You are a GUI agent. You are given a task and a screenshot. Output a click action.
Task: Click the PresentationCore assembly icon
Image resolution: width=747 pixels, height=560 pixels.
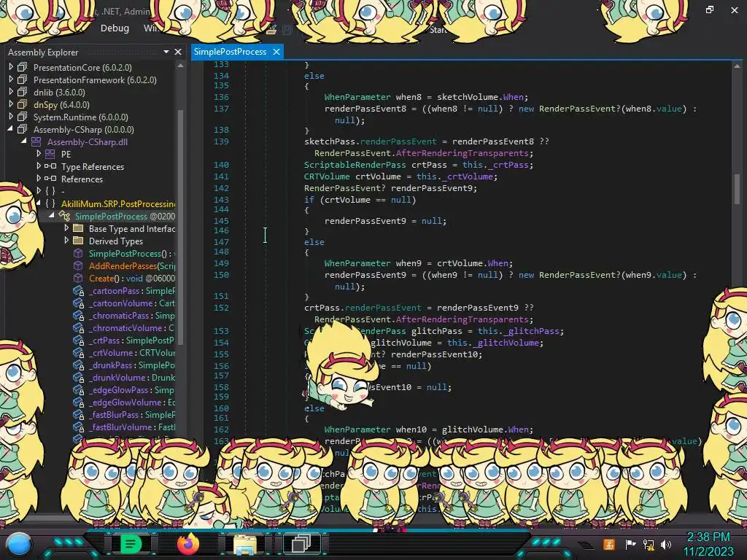click(23, 67)
